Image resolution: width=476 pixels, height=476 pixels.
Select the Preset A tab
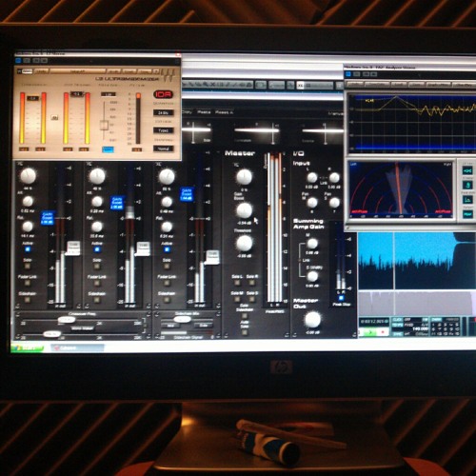point(224,112)
